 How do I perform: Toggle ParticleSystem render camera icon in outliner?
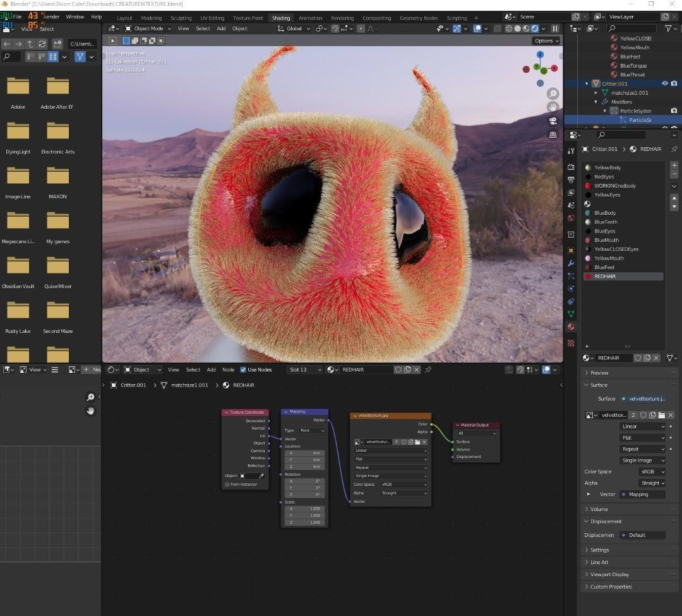[674, 111]
